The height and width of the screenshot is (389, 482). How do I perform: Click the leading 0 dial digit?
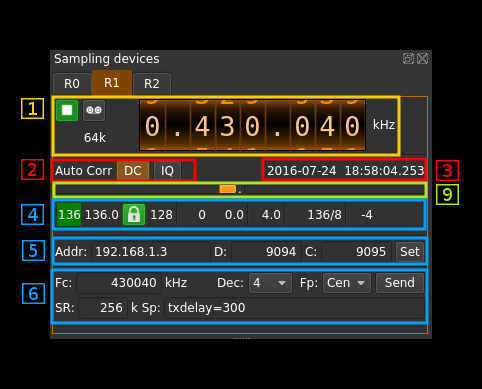click(152, 126)
